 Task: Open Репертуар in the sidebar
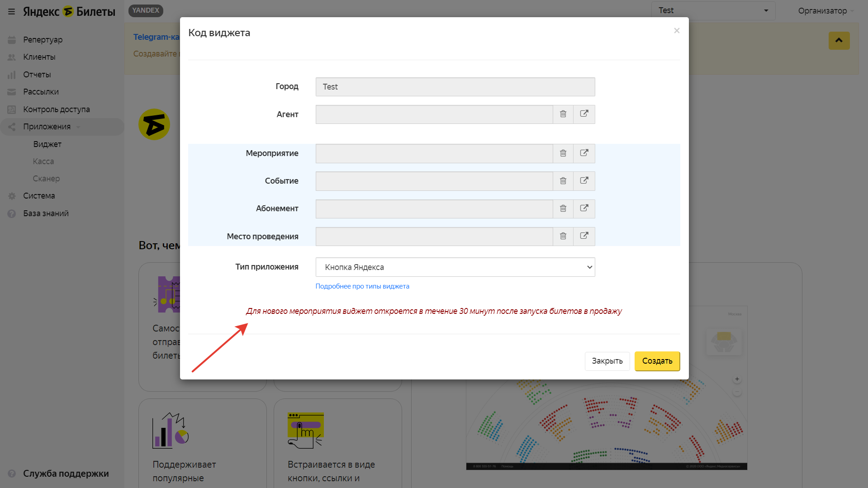[x=43, y=40]
